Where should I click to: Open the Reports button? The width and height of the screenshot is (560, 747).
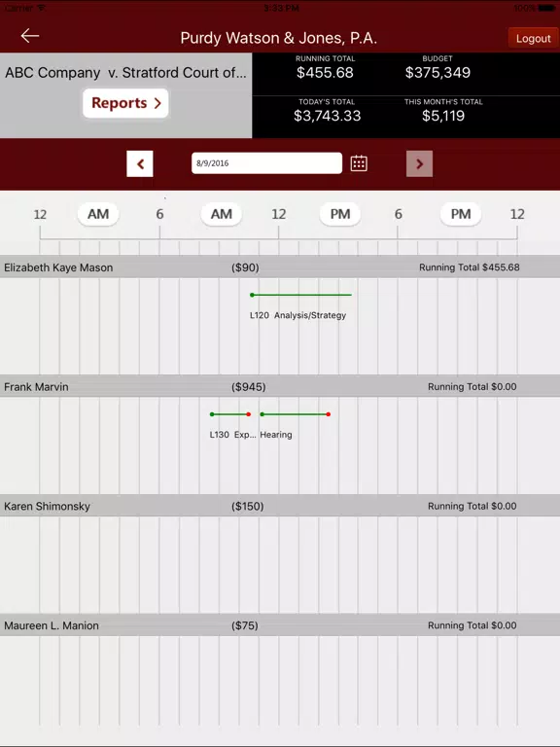coord(125,103)
